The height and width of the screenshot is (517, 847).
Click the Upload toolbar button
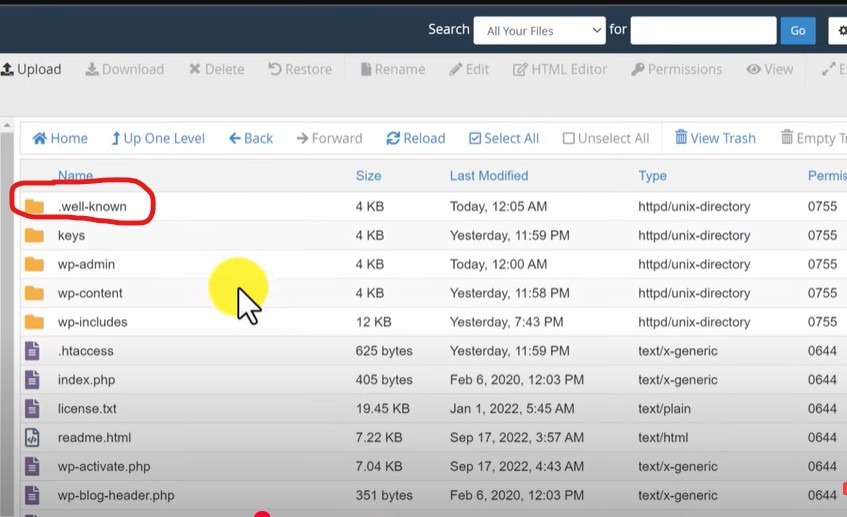31,69
